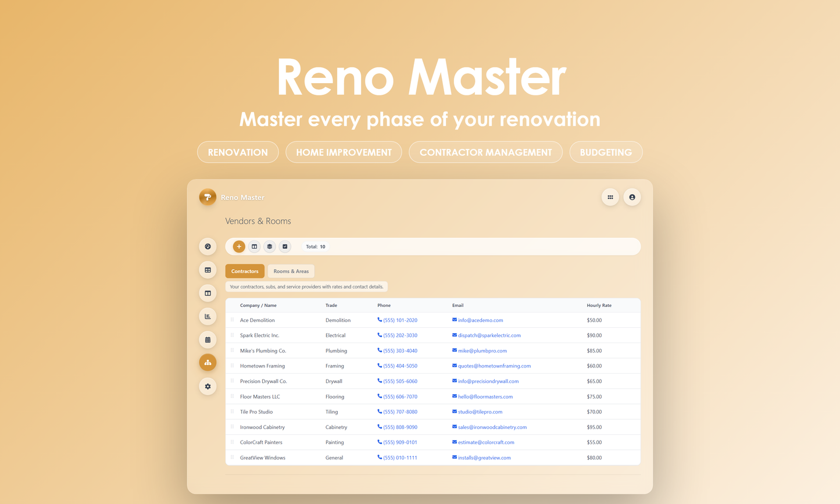
Task: Email quotes@hometownframing.com
Action: click(492, 366)
